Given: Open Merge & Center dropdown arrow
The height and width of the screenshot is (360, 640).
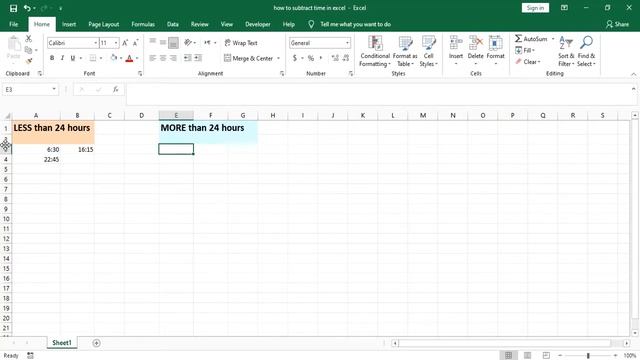Looking at the screenshot, I should click(x=278, y=58).
